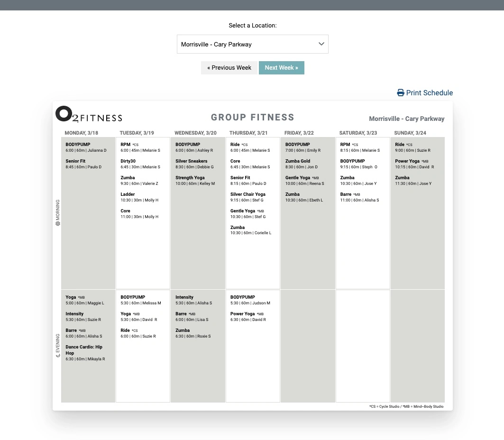The height and width of the screenshot is (440, 504).
Task: Click the printer icon beside Print Schedule
Action: tap(401, 93)
